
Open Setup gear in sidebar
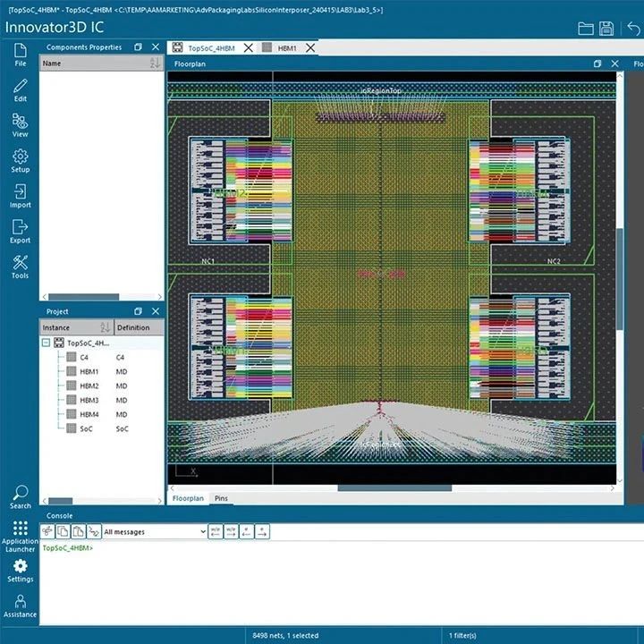pyautogui.click(x=20, y=161)
